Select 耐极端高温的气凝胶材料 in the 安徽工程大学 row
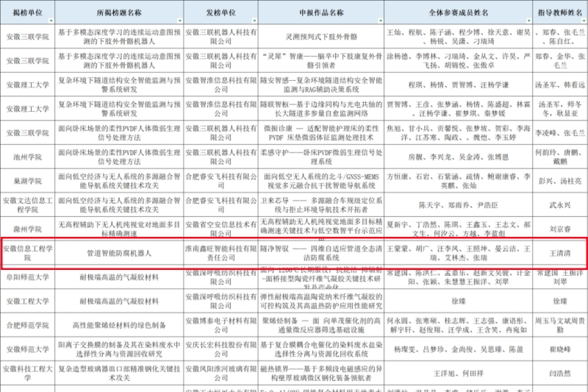588x392 pixels. pos(119,301)
